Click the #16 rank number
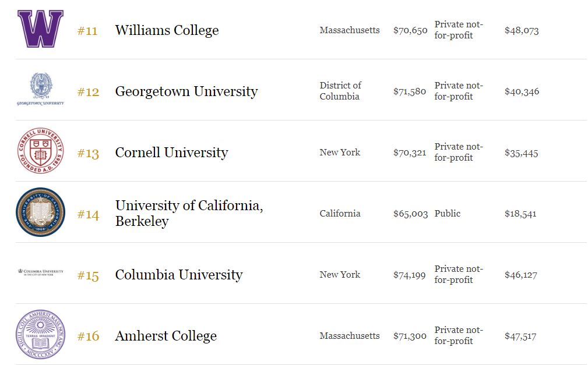 pyautogui.click(x=88, y=336)
